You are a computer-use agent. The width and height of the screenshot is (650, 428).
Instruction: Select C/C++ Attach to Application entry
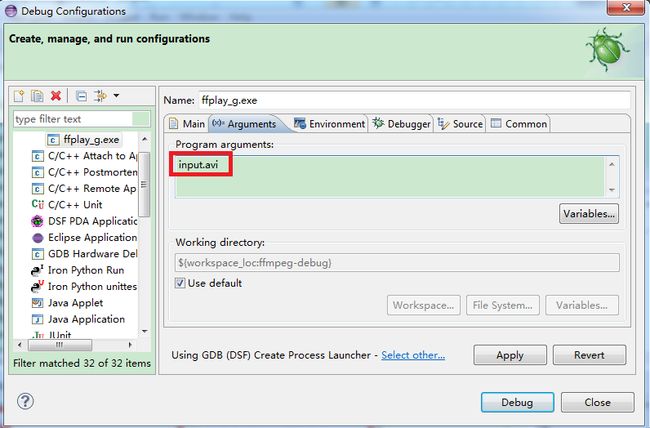92,156
